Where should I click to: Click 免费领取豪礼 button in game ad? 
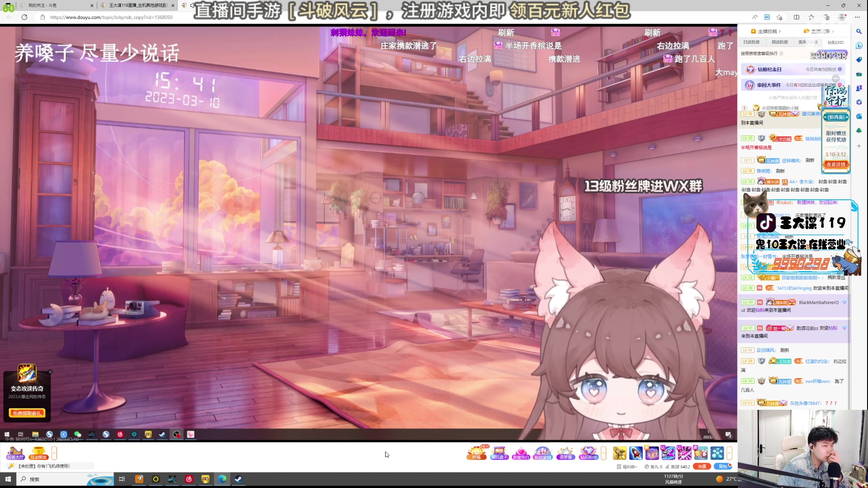click(27, 413)
